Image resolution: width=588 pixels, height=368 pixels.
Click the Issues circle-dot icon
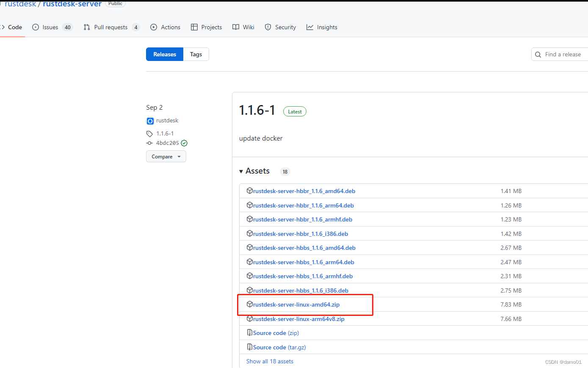36,27
